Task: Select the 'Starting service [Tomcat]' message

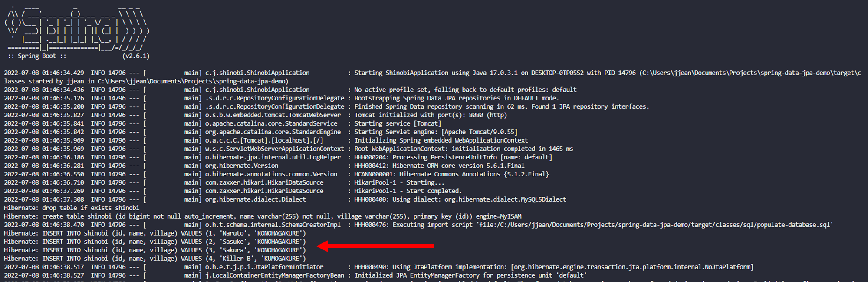Action: tap(398, 123)
